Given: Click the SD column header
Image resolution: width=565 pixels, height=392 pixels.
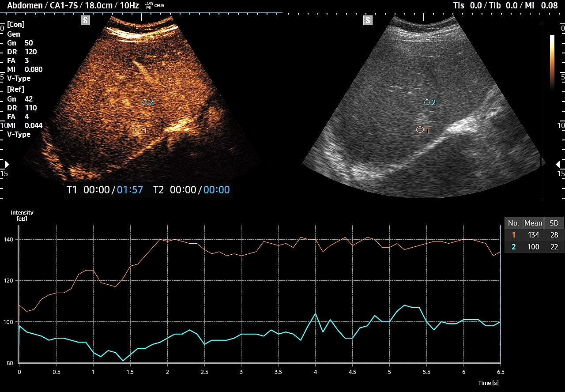Looking at the screenshot, I should point(554,223).
